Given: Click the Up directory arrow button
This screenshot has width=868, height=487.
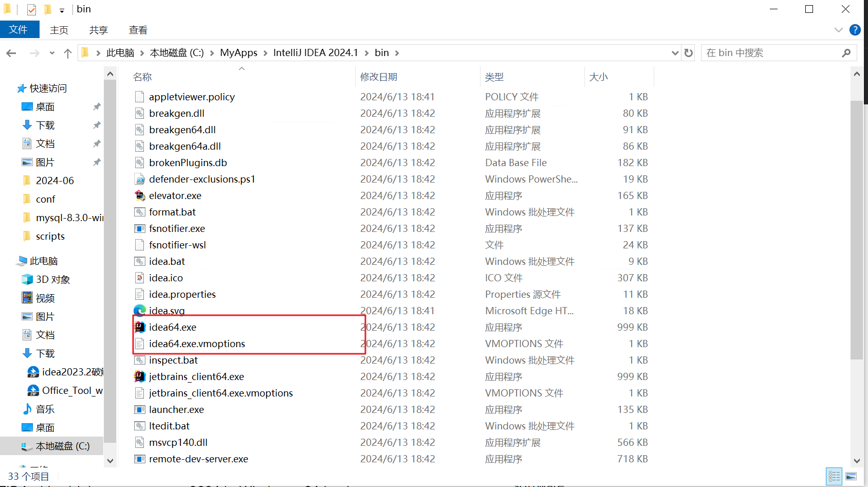Looking at the screenshot, I should pyautogui.click(x=67, y=53).
